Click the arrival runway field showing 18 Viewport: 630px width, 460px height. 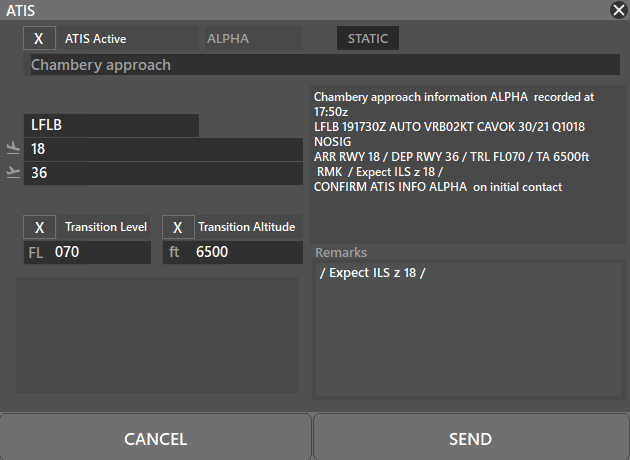click(163, 149)
